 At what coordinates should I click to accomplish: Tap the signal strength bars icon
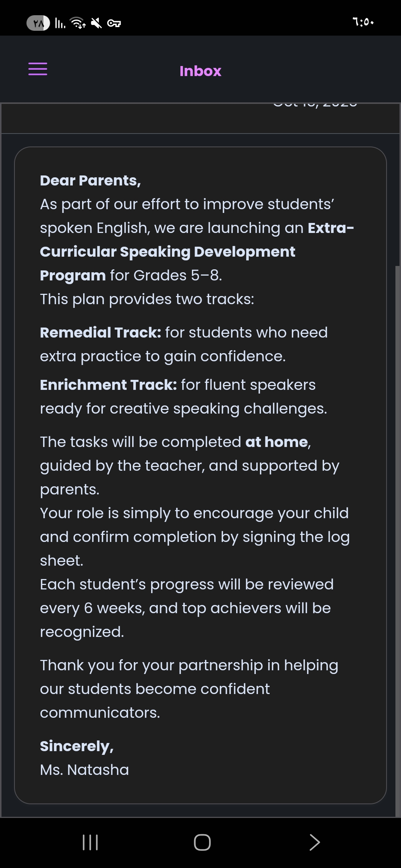[x=60, y=23]
